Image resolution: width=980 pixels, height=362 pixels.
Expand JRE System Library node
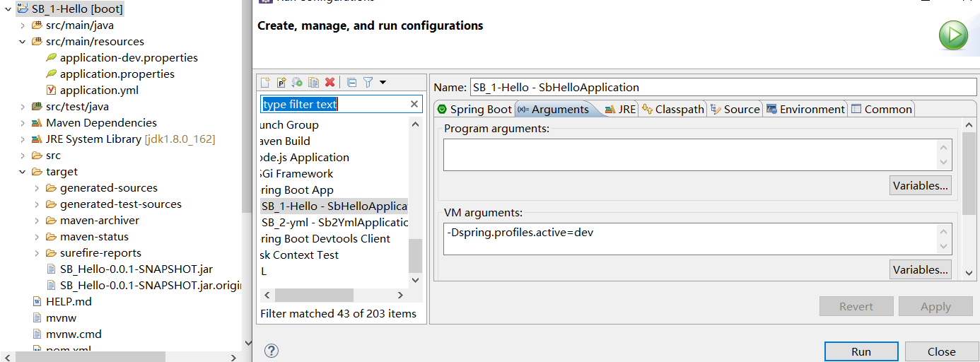tap(23, 139)
